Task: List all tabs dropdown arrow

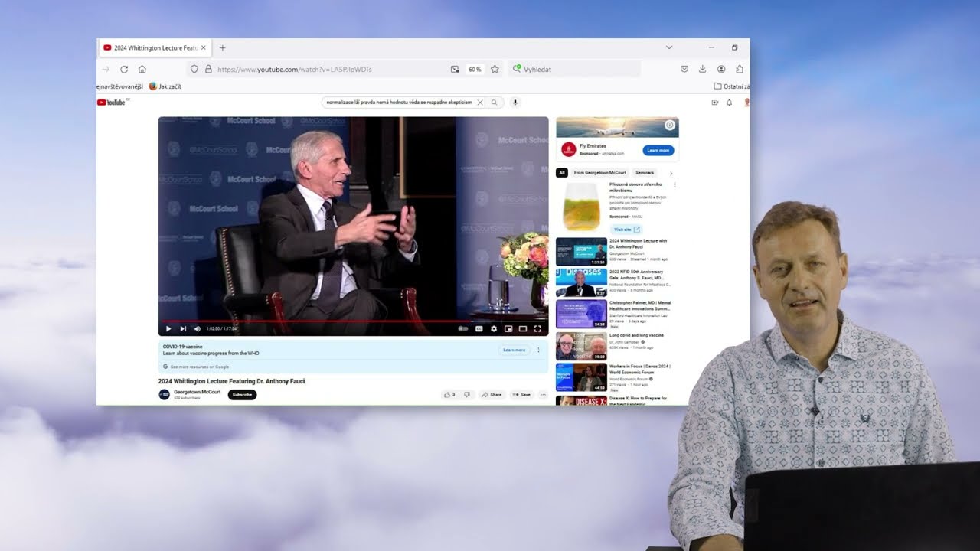Action: pyautogui.click(x=668, y=47)
